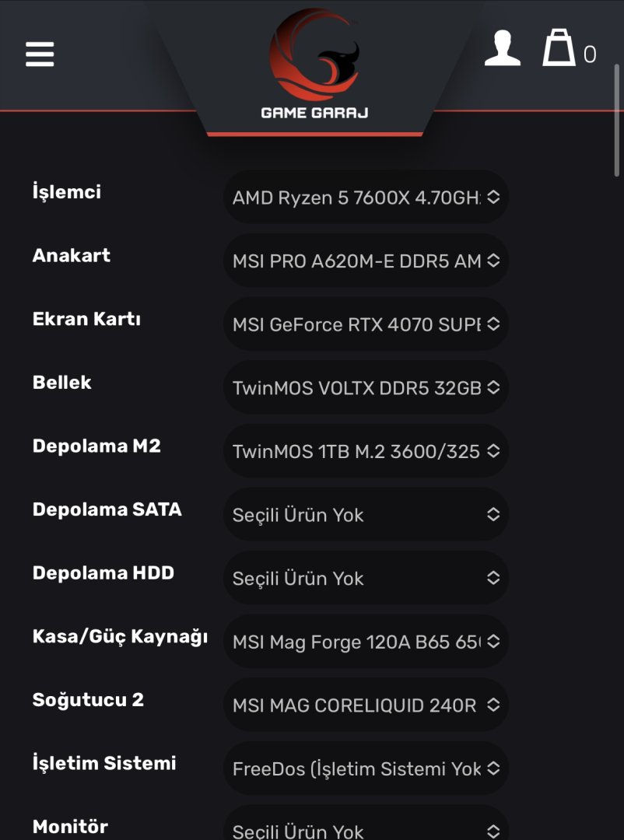Click the page scrollbar thumb

(617, 117)
